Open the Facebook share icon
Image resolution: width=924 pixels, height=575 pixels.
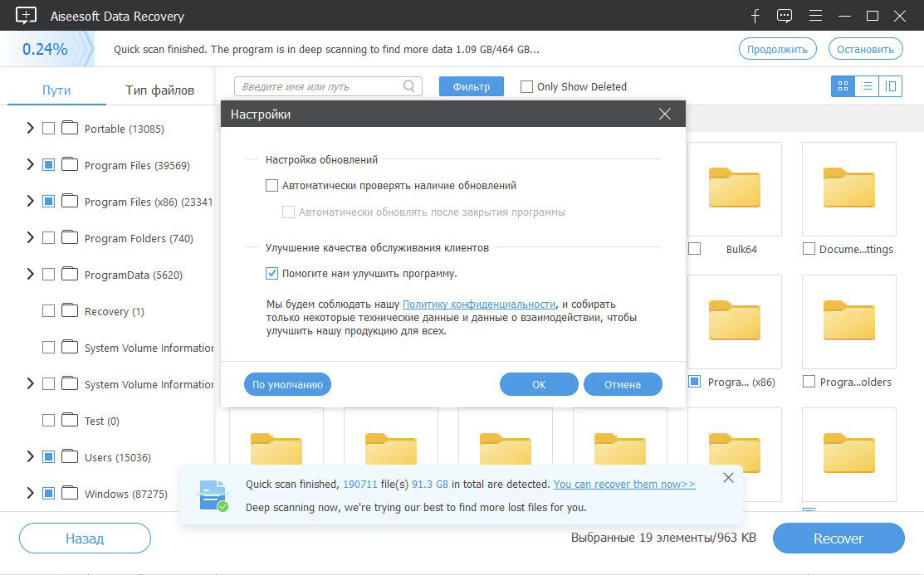click(x=755, y=16)
